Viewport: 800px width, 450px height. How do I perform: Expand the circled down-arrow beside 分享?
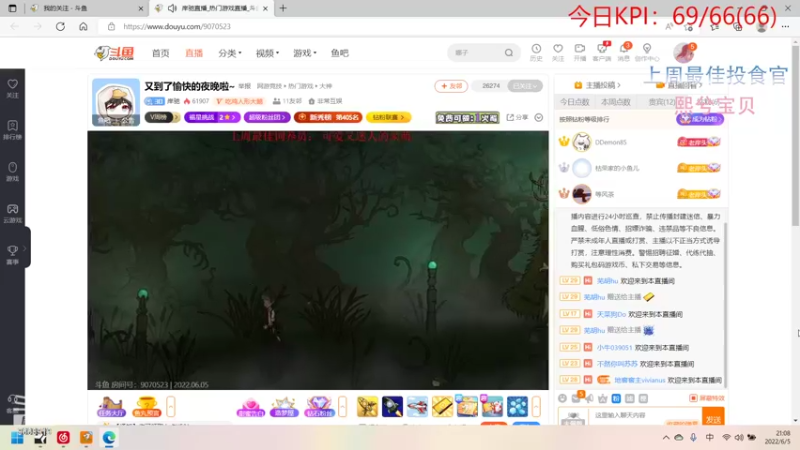click(539, 117)
